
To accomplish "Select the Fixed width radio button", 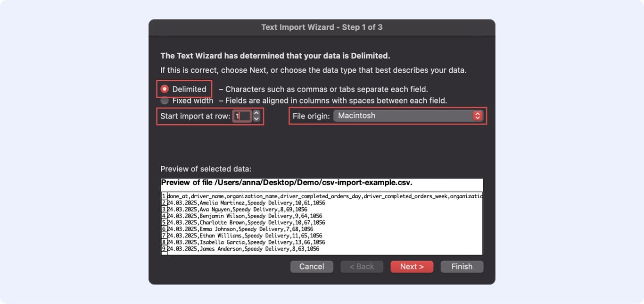I will pyautogui.click(x=165, y=101).
